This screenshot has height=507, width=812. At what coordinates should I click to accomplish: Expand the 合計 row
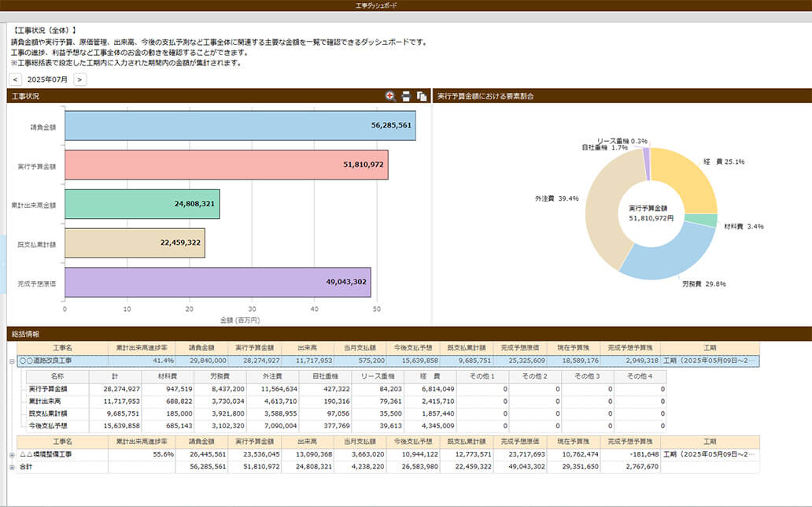(x=11, y=467)
